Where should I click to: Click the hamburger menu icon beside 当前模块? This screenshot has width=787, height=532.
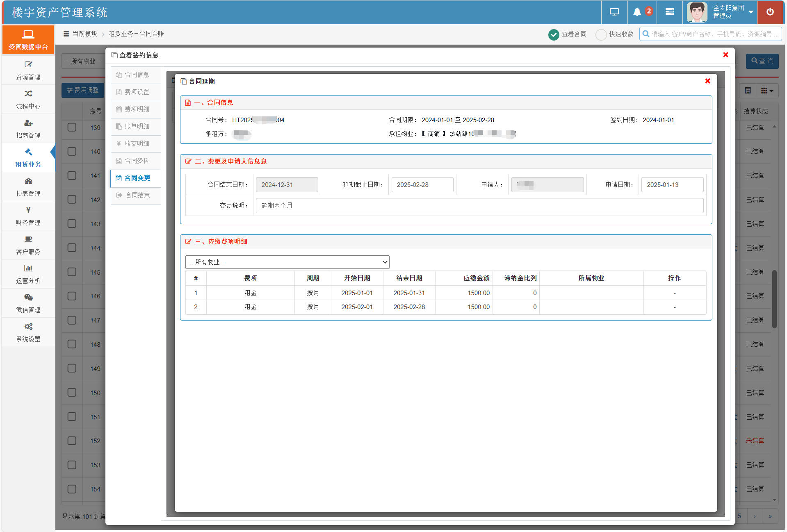pos(66,34)
